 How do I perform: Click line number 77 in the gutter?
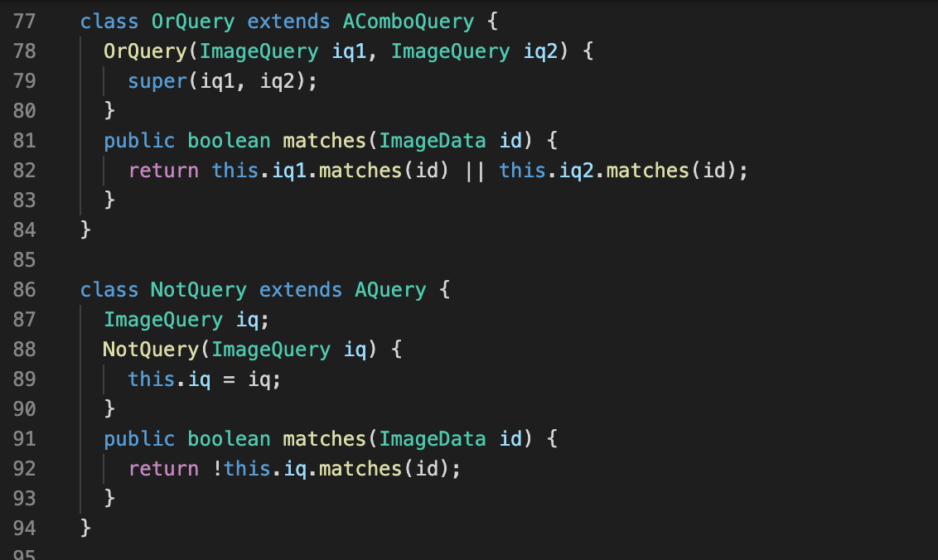pos(25,21)
